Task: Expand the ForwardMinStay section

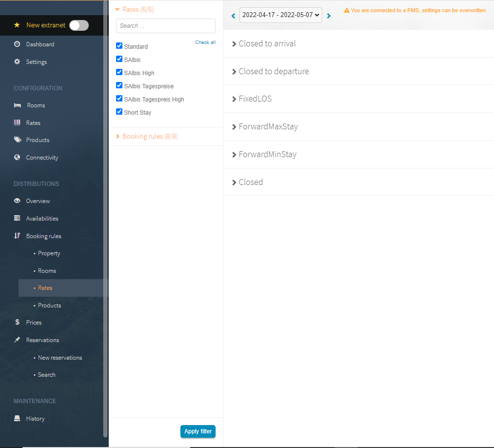Action: tap(267, 154)
